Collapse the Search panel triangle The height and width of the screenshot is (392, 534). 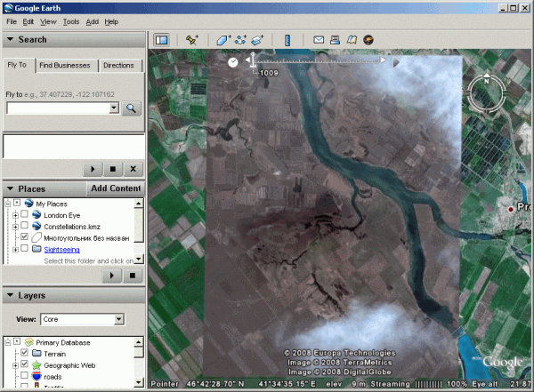10,39
